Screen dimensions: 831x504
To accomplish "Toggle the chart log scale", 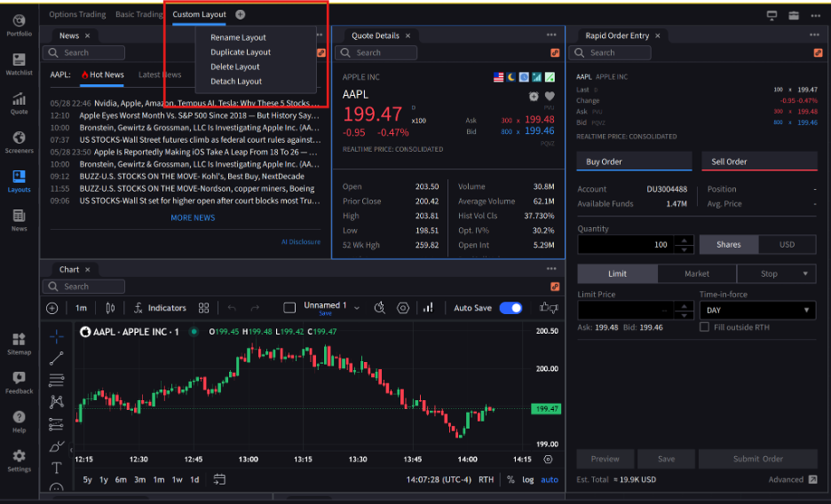I will point(528,480).
